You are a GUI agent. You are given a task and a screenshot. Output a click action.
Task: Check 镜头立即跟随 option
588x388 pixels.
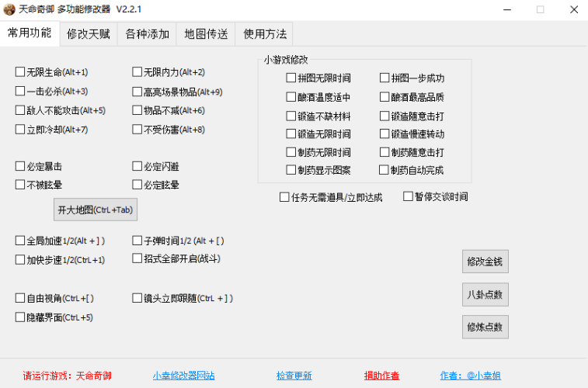(137, 298)
